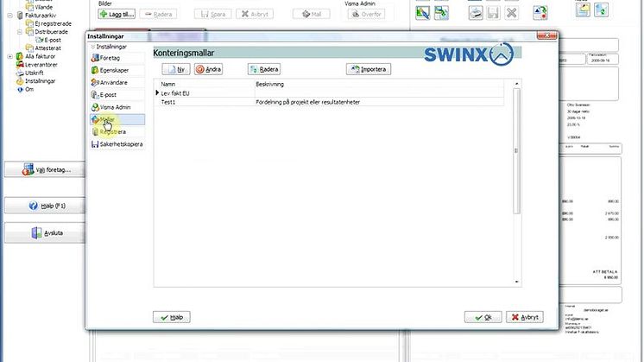Close the Inställningar dialog
This screenshot has height=362, width=644.
[x=546, y=35]
